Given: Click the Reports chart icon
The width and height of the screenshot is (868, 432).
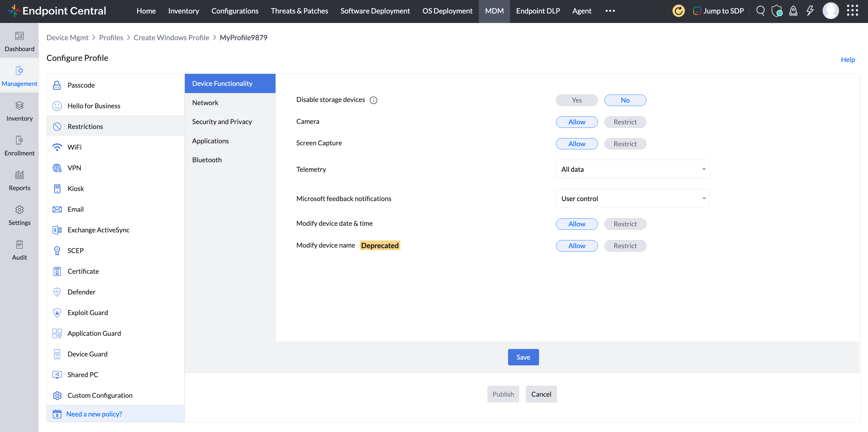Looking at the screenshot, I should (20, 175).
